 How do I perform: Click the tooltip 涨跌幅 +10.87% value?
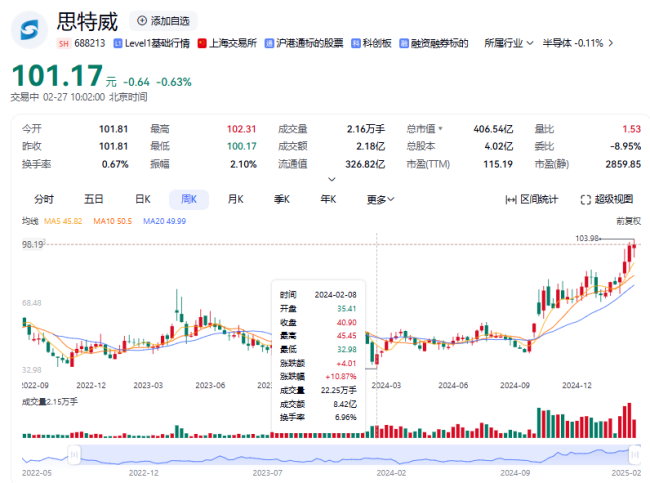341,377
